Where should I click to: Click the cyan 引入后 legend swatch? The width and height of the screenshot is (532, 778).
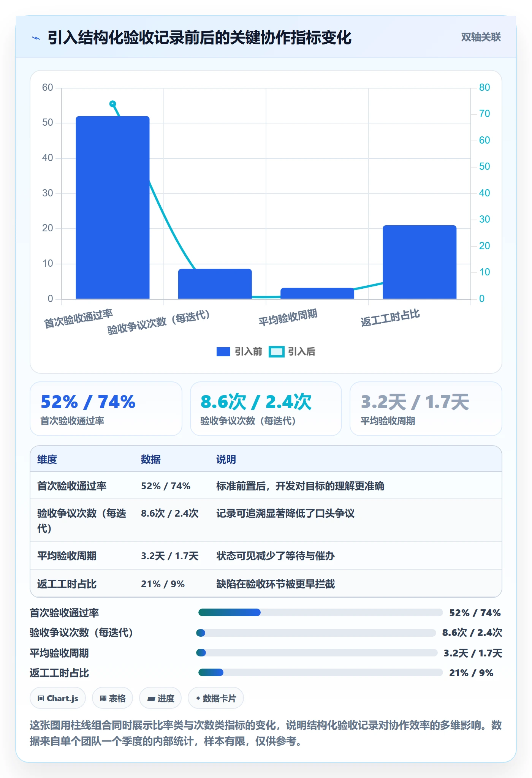pyautogui.click(x=276, y=352)
